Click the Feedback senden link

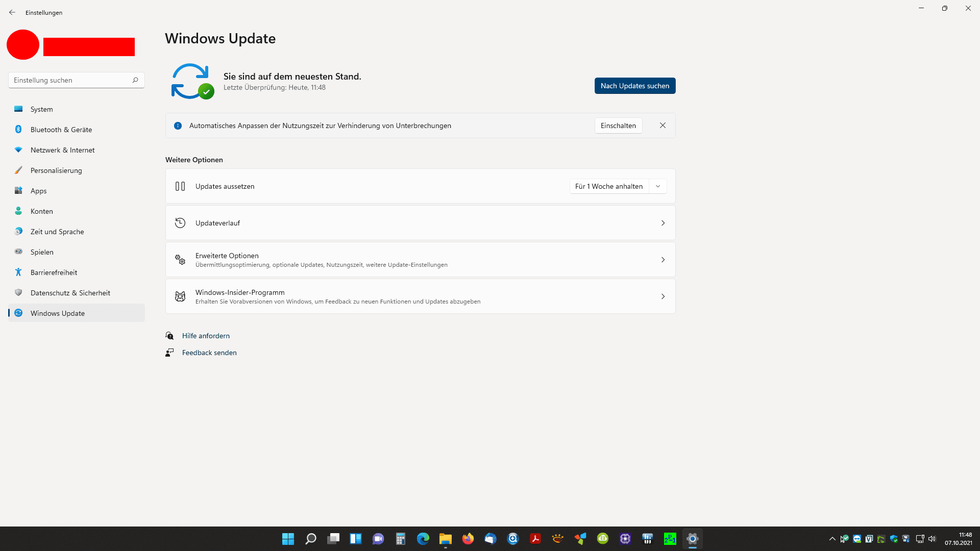point(209,353)
